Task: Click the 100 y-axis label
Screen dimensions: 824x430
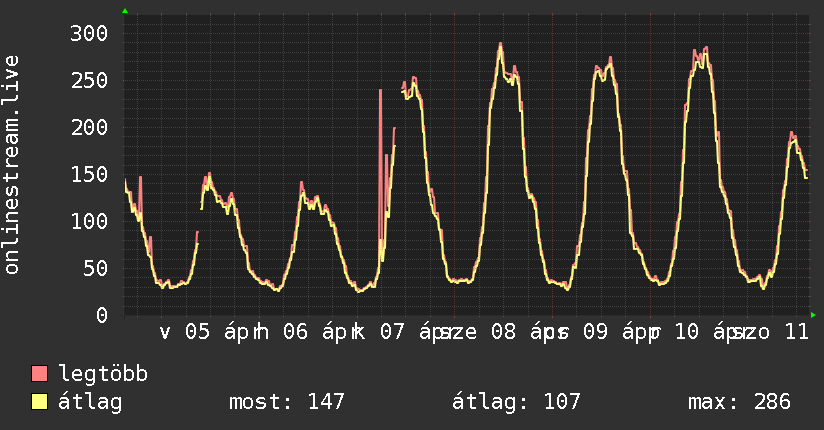Action: click(89, 221)
